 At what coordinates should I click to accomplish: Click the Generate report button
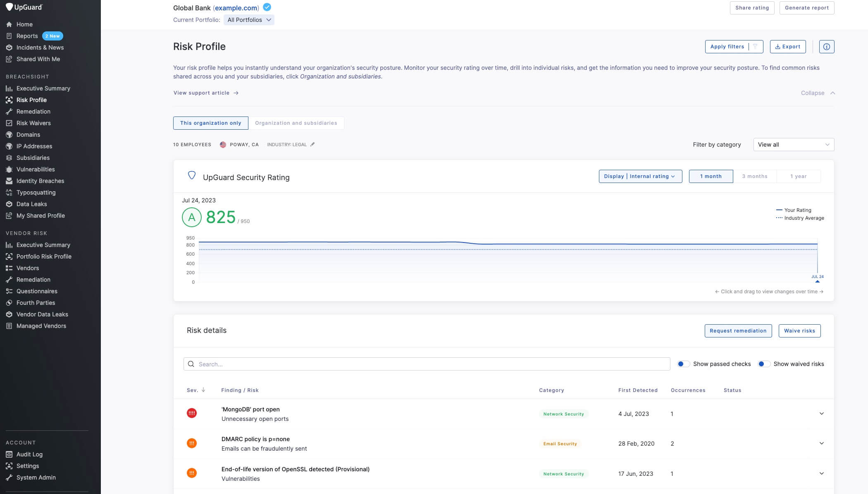click(x=806, y=8)
